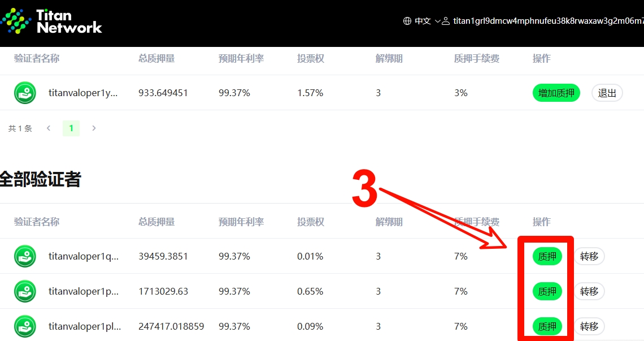
Task: Click the 投票权 header in the top table
Action: pyautogui.click(x=311, y=58)
